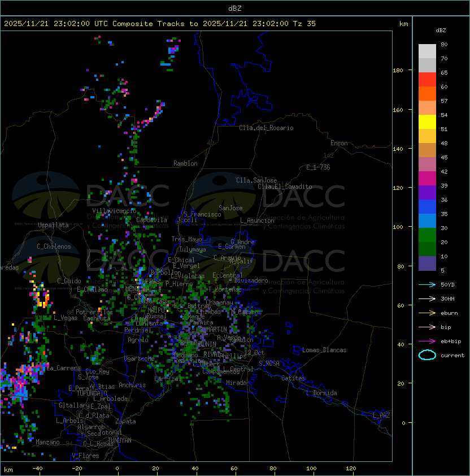
Task: Click the 'VillaVicencio' map label
Action: click(x=114, y=211)
